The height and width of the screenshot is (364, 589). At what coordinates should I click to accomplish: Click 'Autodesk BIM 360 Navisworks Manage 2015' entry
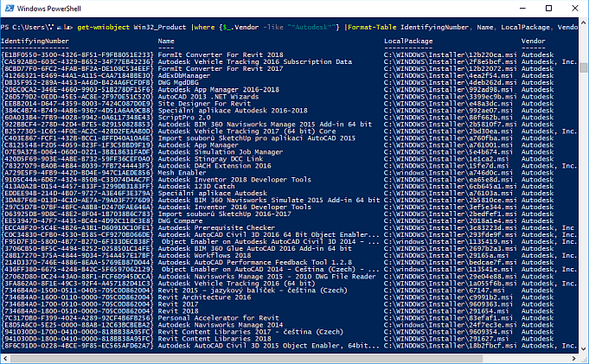265,124
